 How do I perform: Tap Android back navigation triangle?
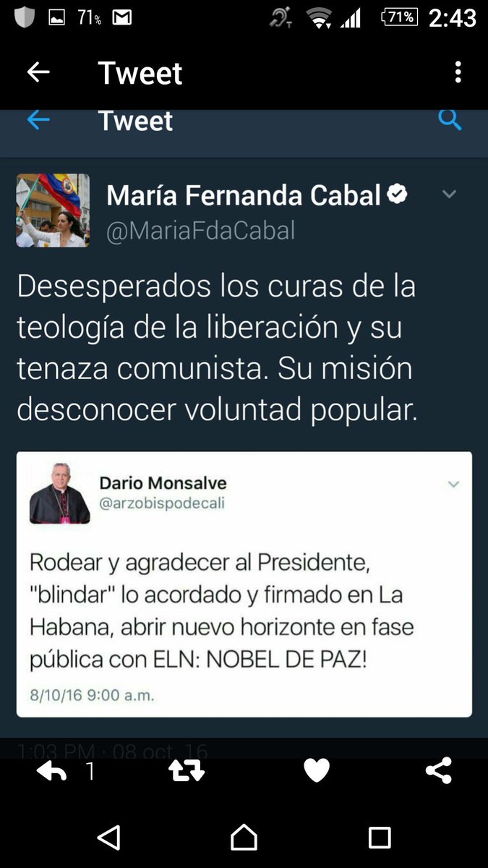pyautogui.click(x=108, y=838)
